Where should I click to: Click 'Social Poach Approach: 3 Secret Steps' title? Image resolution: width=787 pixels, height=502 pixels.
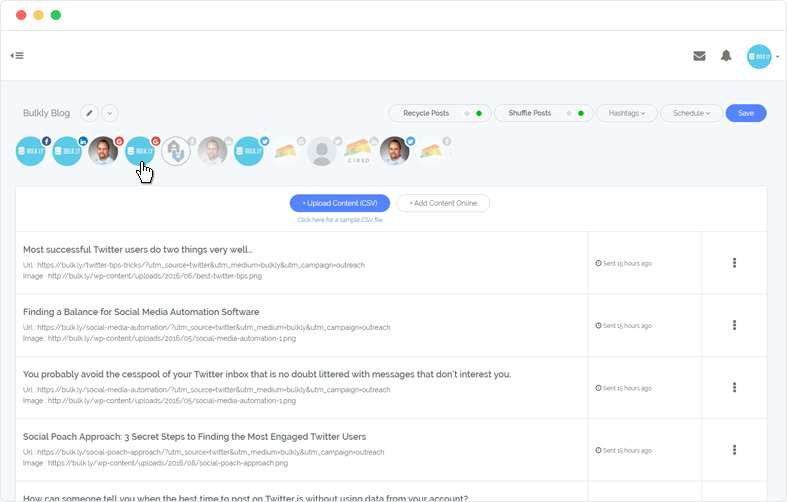coord(194,437)
